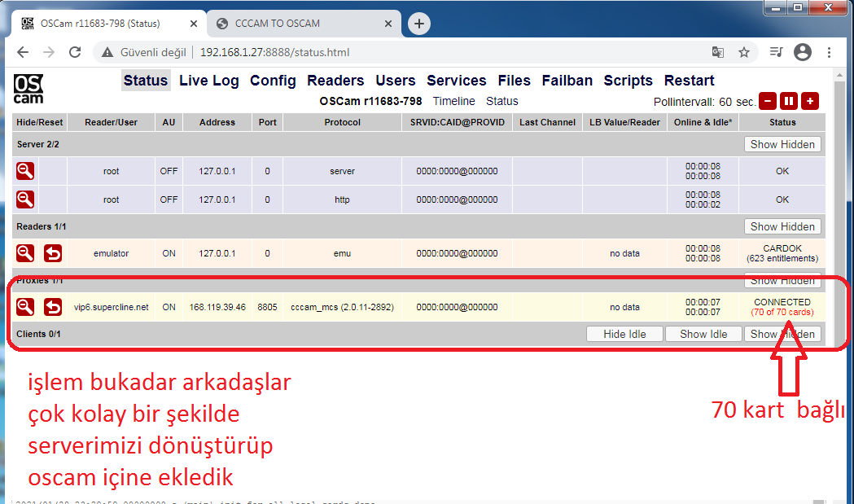854x504 pixels.
Task: Click the Server 2/2 section header
Action: (x=38, y=144)
